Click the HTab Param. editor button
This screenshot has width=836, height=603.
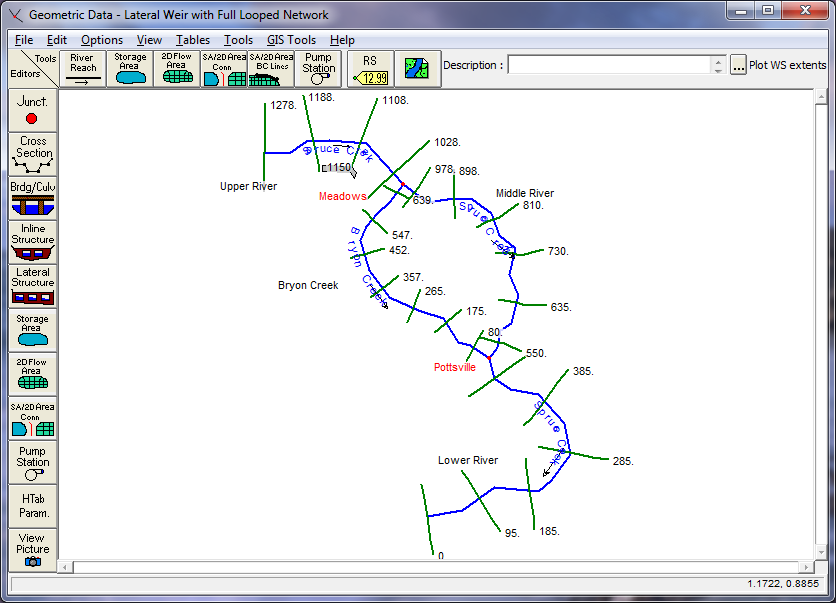click(32, 505)
